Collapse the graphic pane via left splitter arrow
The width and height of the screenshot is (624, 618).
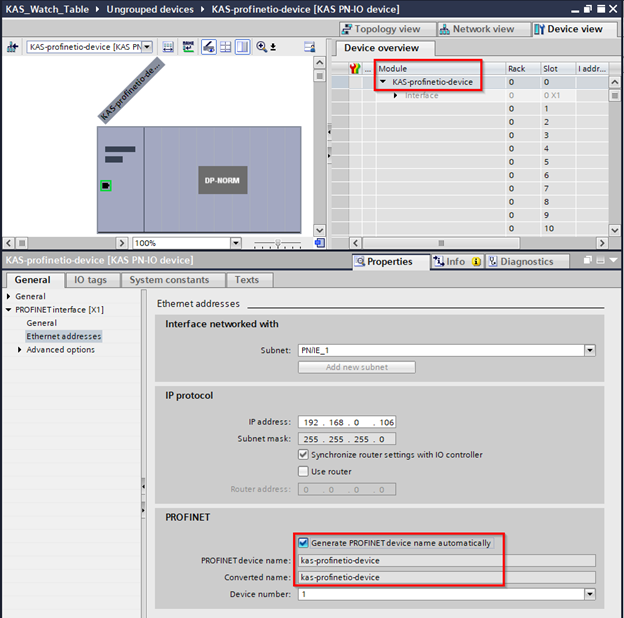point(329,131)
